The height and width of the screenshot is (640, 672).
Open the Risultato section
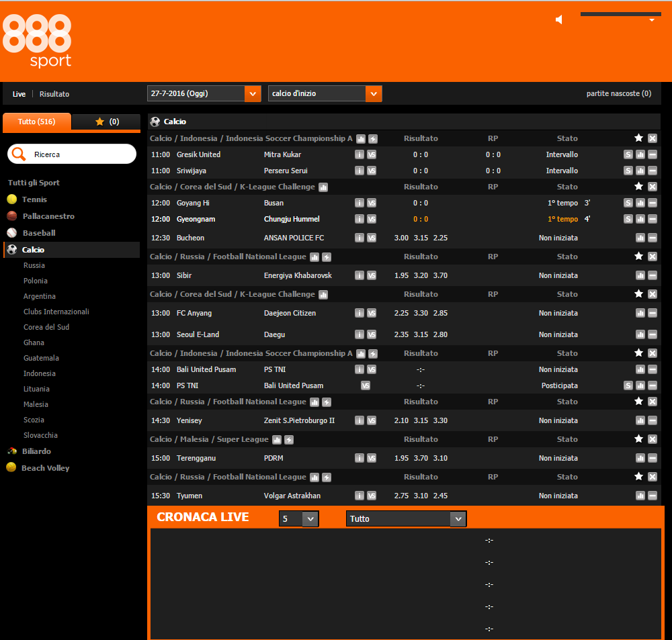[x=54, y=94]
